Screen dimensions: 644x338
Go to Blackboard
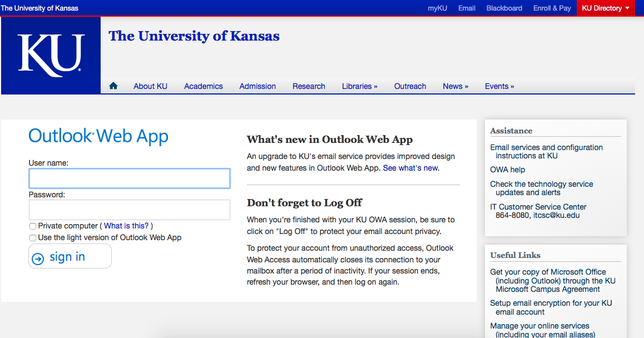(x=504, y=8)
